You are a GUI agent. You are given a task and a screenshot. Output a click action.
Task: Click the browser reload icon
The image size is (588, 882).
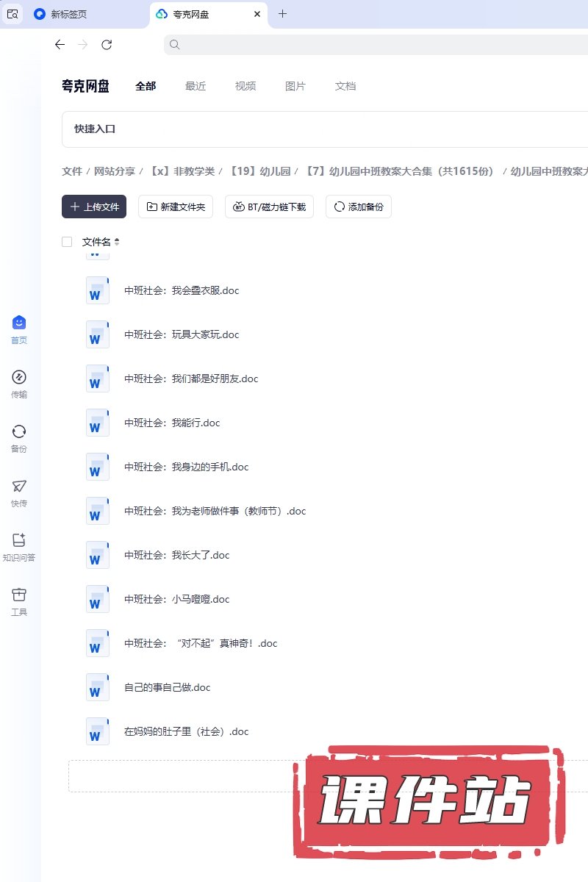tap(107, 45)
